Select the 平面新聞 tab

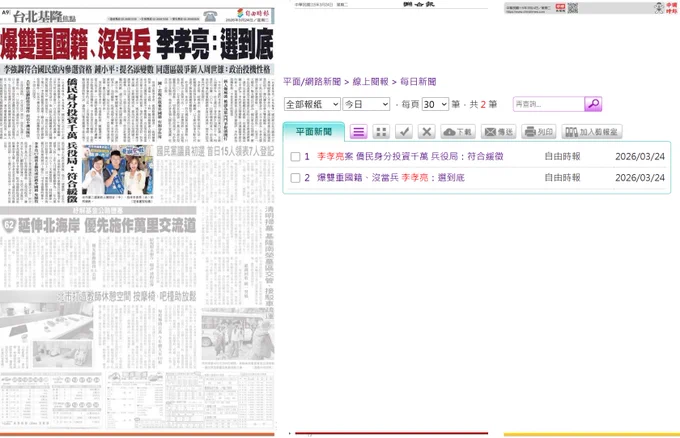pyautogui.click(x=314, y=132)
